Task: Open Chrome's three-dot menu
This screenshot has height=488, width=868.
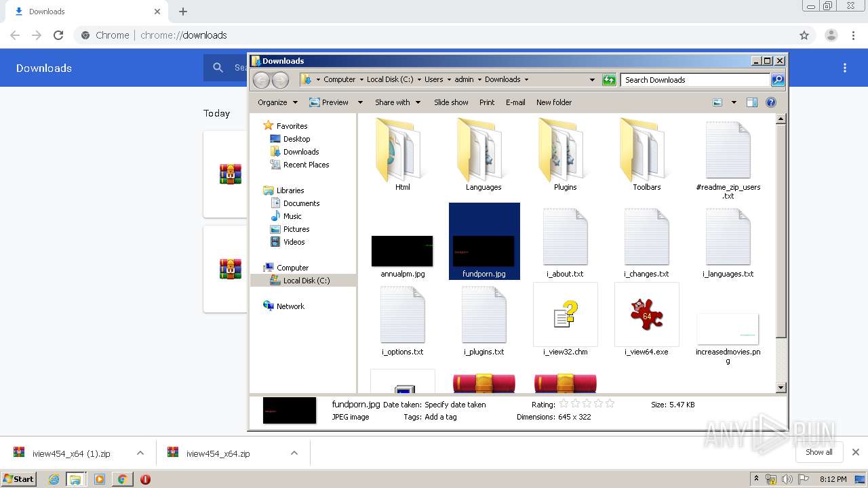Action: [854, 35]
